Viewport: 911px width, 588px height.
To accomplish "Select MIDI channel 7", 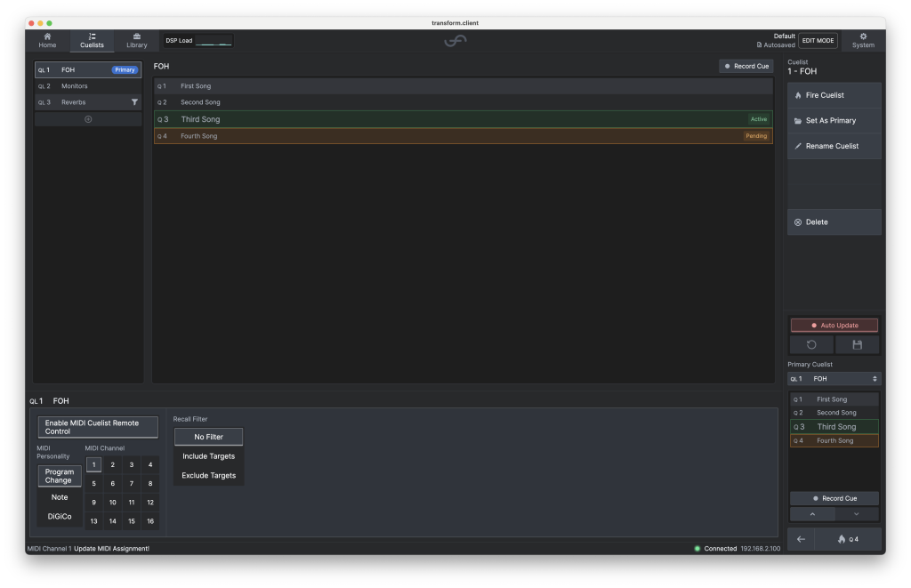I will coord(132,483).
